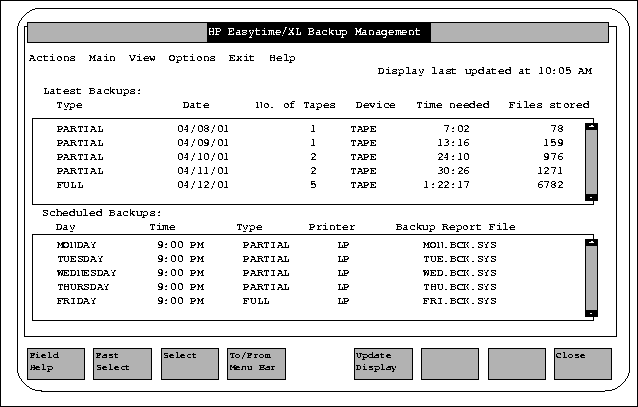Click the TUE.BCK.SYS report file
This screenshot has width=638, height=407.
459,259
